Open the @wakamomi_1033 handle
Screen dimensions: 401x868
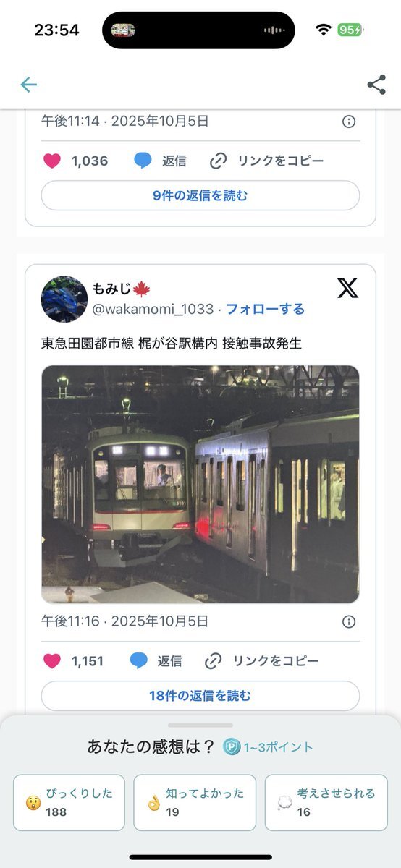click(x=153, y=310)
